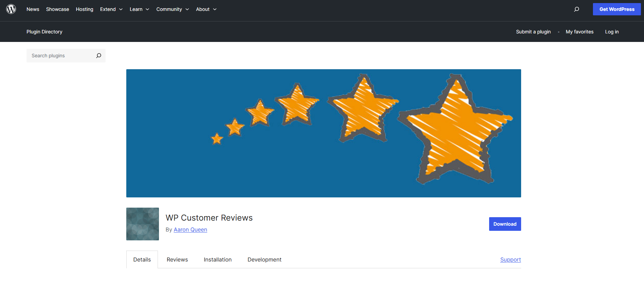Open the Showcase menu item
Image resolution: width=644 pixels, height=284 pixels.
[58, 9]
